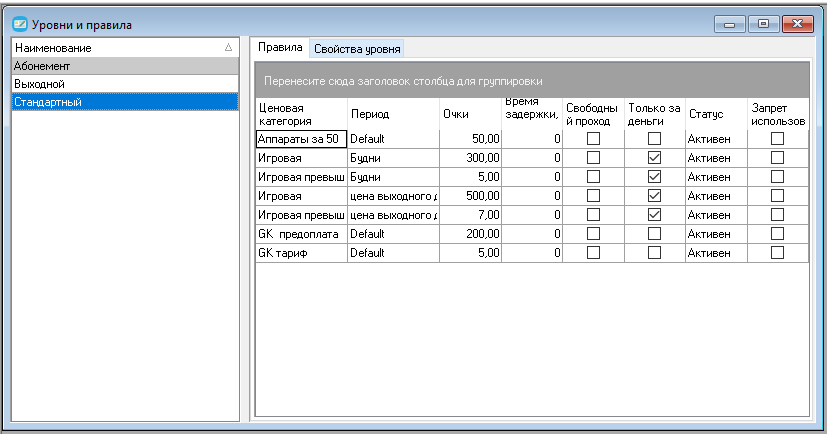The width and height of the screenshot is (827, 434).
Task: Click the Только за деньги column header
Action: [655, 114]
